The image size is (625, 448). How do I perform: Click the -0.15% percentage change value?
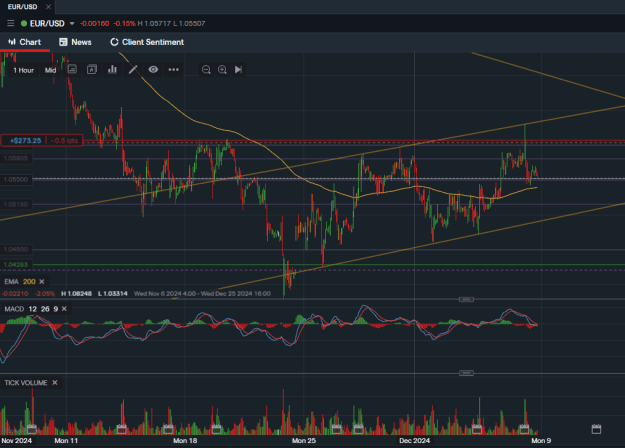tap(124, 24)
